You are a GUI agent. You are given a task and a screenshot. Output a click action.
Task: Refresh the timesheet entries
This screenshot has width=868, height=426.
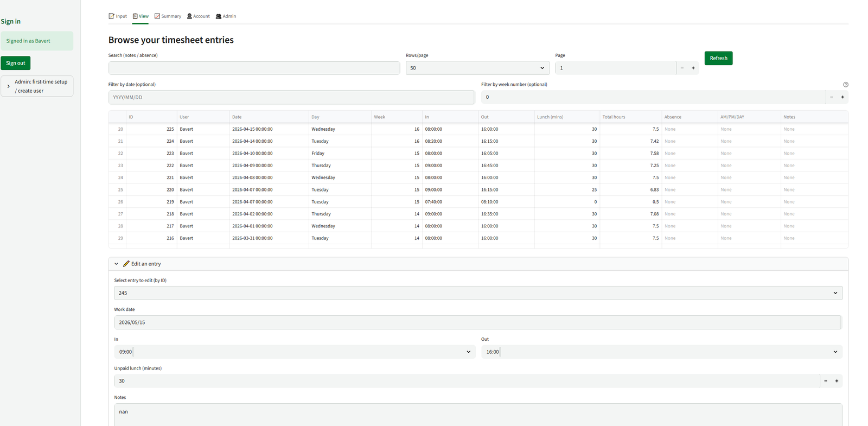click(x=718, y=58)
